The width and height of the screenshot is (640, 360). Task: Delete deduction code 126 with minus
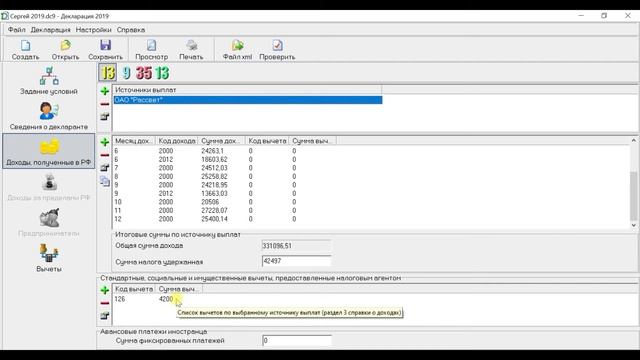105,303
